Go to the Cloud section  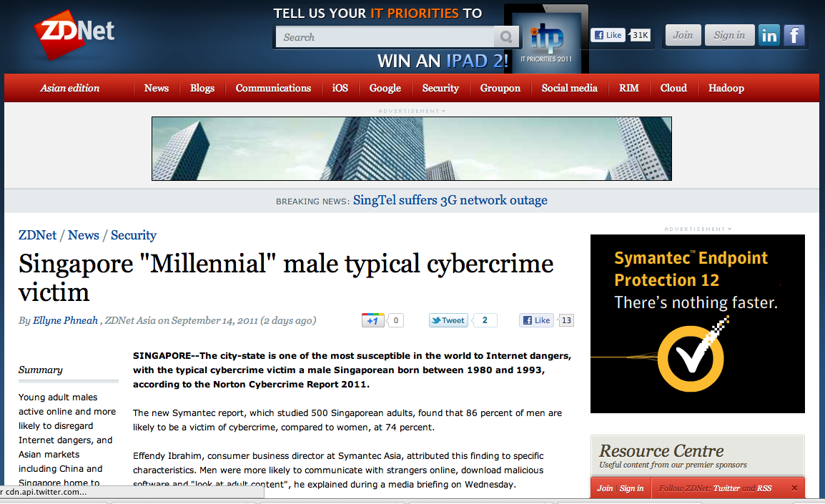[673, 88]
